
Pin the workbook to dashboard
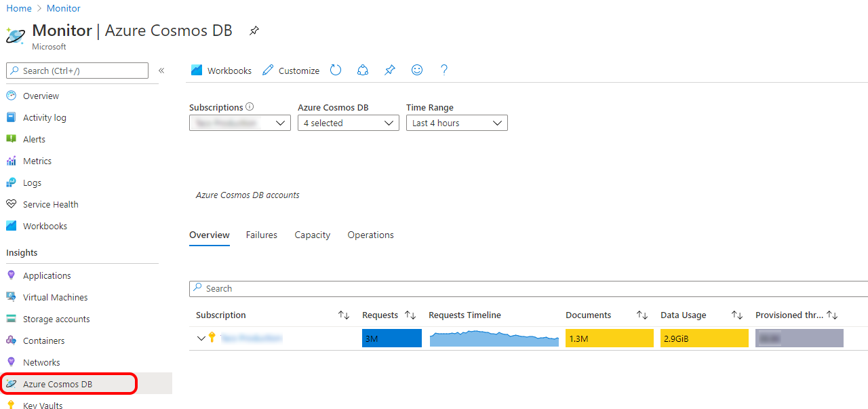pyautogui.click(x=389, y=70)
